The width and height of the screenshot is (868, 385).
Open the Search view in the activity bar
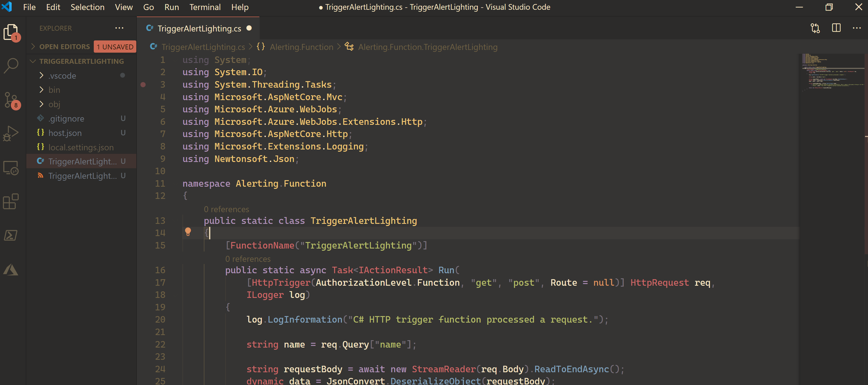pos(11,66)
